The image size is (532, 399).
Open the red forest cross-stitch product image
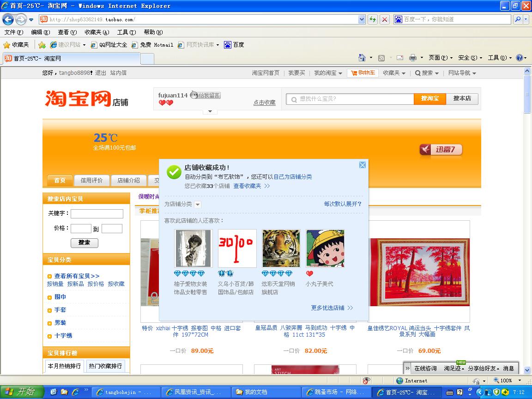pos(419,272)
